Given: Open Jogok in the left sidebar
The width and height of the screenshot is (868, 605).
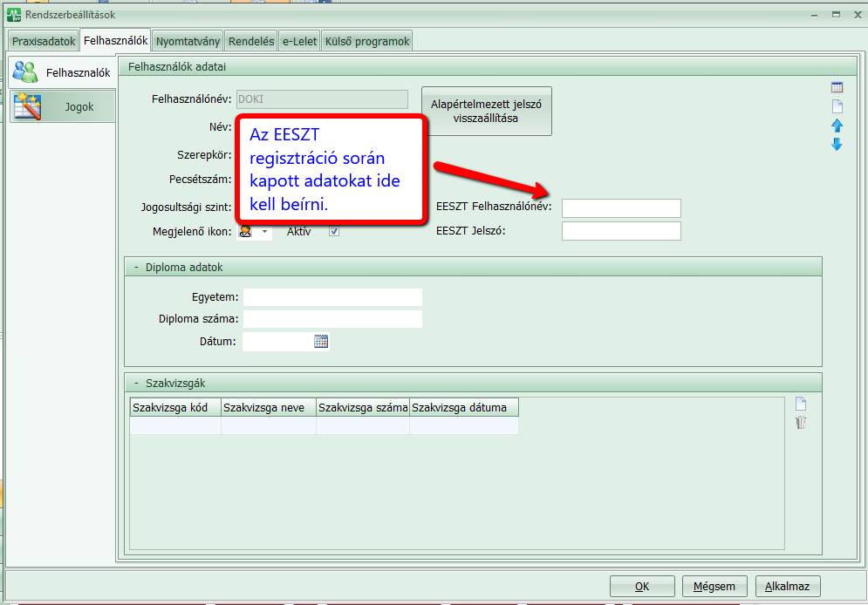Looking at the screenshot, I should pyautogui.click(x=61, y=107).
